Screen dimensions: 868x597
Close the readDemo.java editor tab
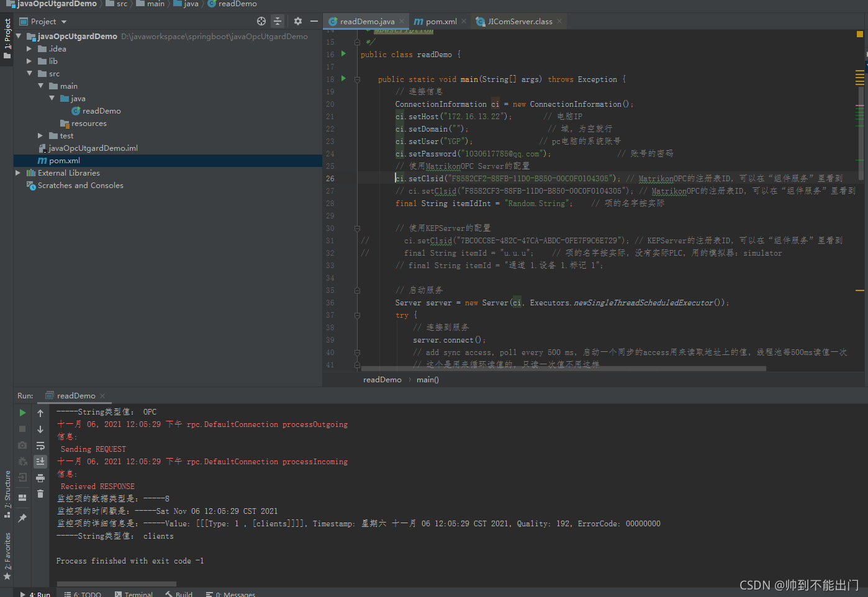[x=402, y=21]
